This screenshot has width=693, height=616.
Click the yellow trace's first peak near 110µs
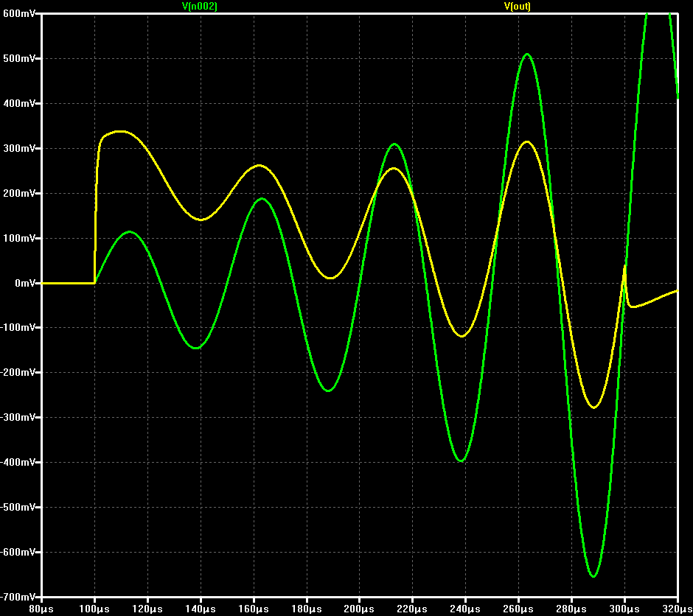[x=120, y=131]
